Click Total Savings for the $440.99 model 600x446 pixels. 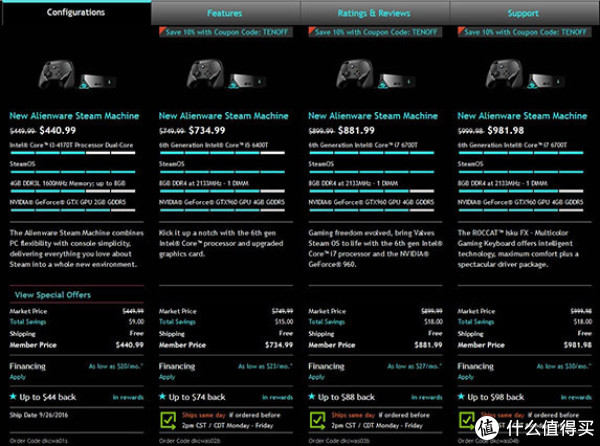pos(28,322)
